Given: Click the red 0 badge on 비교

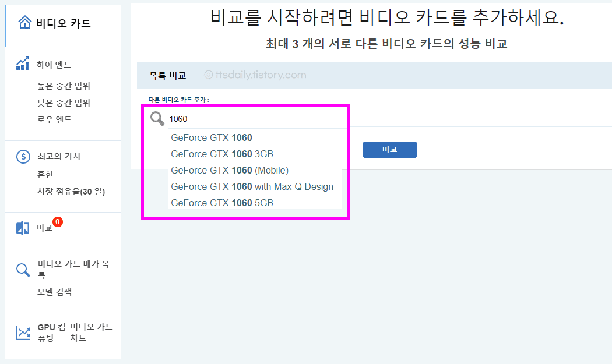Looking at the screenshot, I should click(x=57, y=222).
